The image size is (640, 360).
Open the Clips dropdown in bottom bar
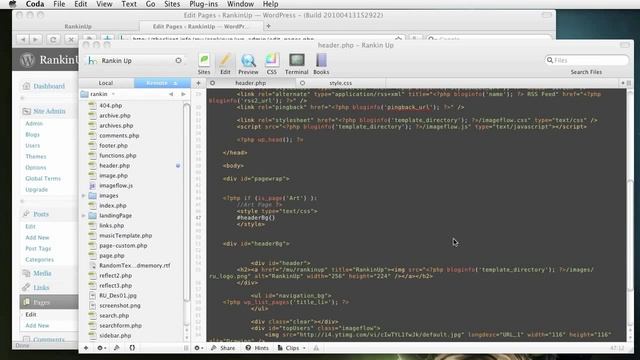[x=291, y=348]
